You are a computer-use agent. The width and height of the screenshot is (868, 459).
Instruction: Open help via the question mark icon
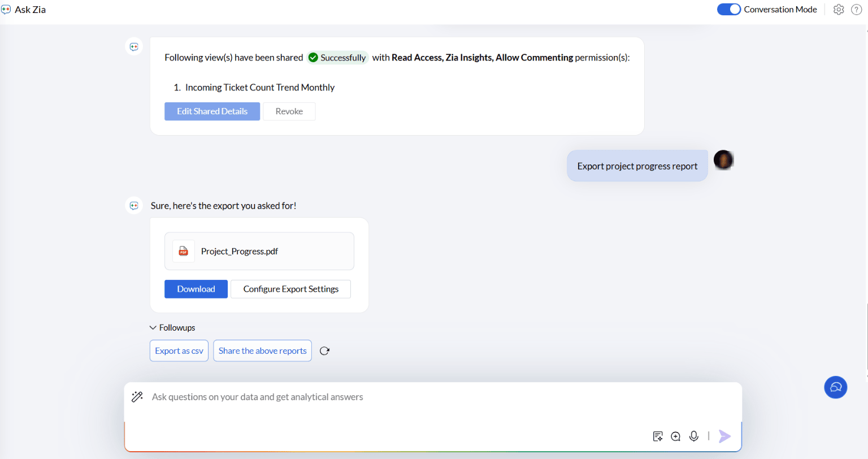[x=857, y=10]
